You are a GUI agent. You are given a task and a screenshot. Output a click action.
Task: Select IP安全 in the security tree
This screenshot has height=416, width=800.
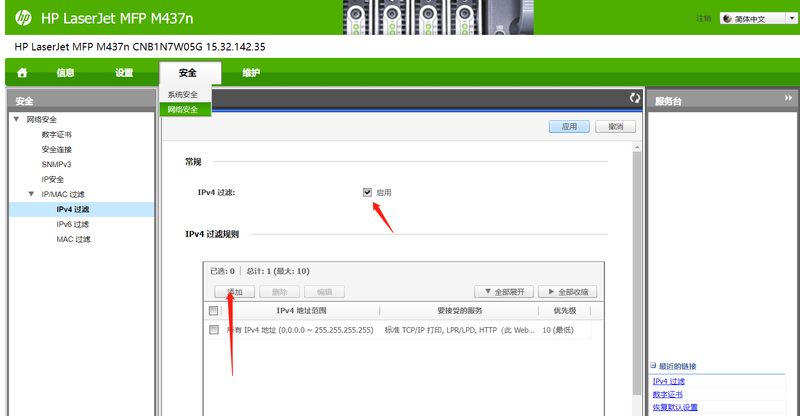click(53, 179)
